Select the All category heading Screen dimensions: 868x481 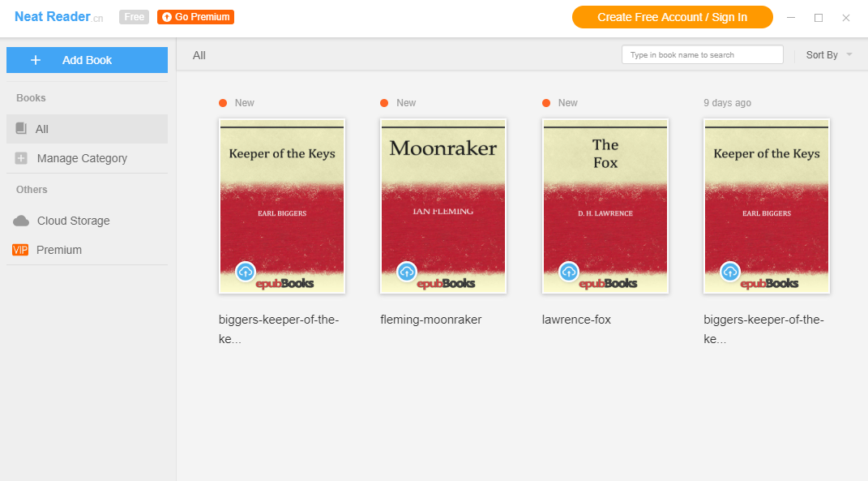click(x=199, y=55)
